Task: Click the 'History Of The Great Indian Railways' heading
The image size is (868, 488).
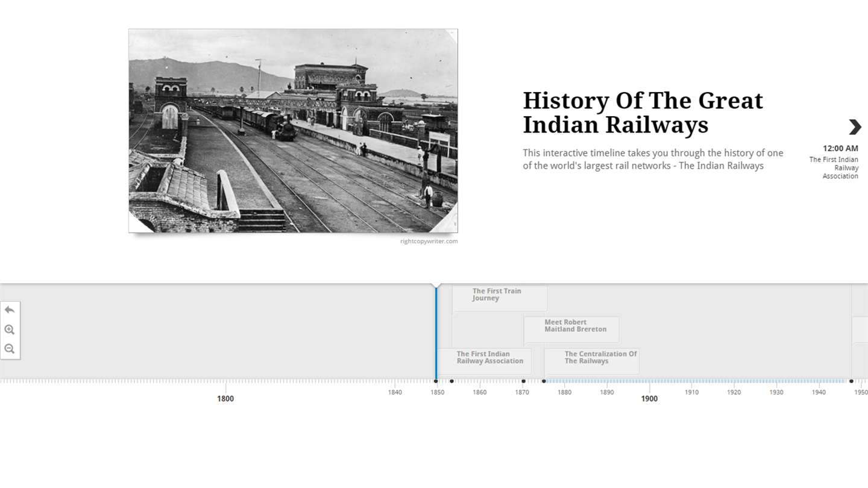Action: click(x=643, y=113)
